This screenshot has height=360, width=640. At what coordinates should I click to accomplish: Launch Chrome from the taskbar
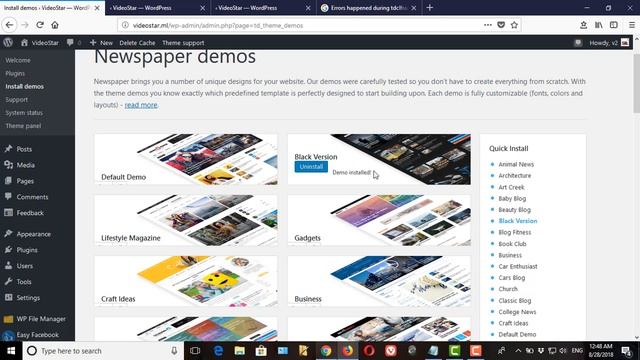[x=326, y=351]
